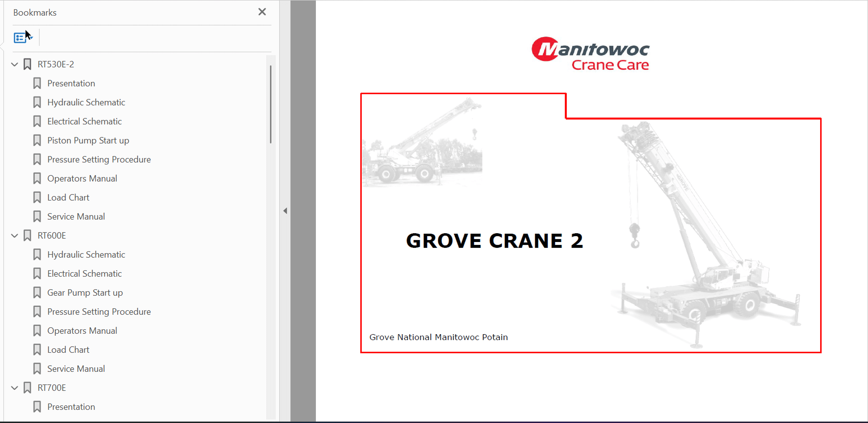The image size is (868, 423).
Task: Click bookmark icon beside RT600E Load Chart
Action: point(37,350)
